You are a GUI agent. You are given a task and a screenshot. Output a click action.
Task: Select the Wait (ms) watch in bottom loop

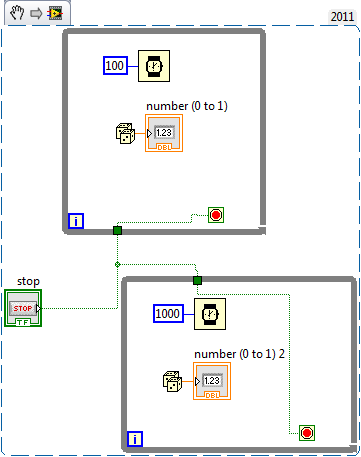pyautogui.click(x=210, y=314)
